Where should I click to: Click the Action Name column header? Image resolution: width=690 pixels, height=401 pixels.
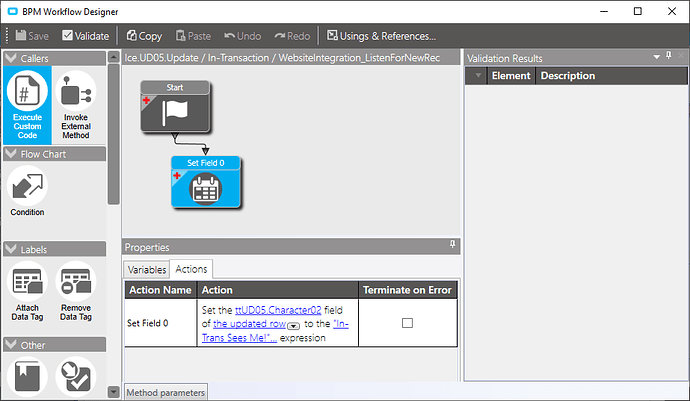tap(160, 290)
